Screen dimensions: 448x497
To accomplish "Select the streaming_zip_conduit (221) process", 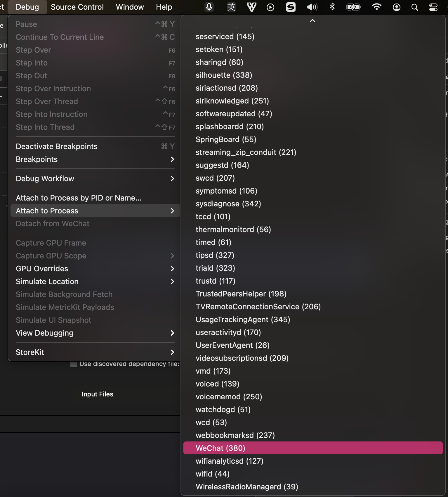I will click(x=313, y=152).
